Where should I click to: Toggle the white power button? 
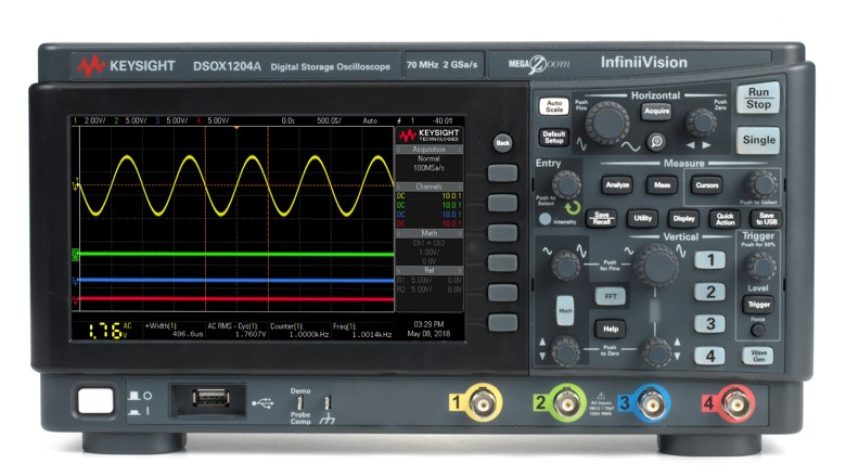tap(95, 401)
